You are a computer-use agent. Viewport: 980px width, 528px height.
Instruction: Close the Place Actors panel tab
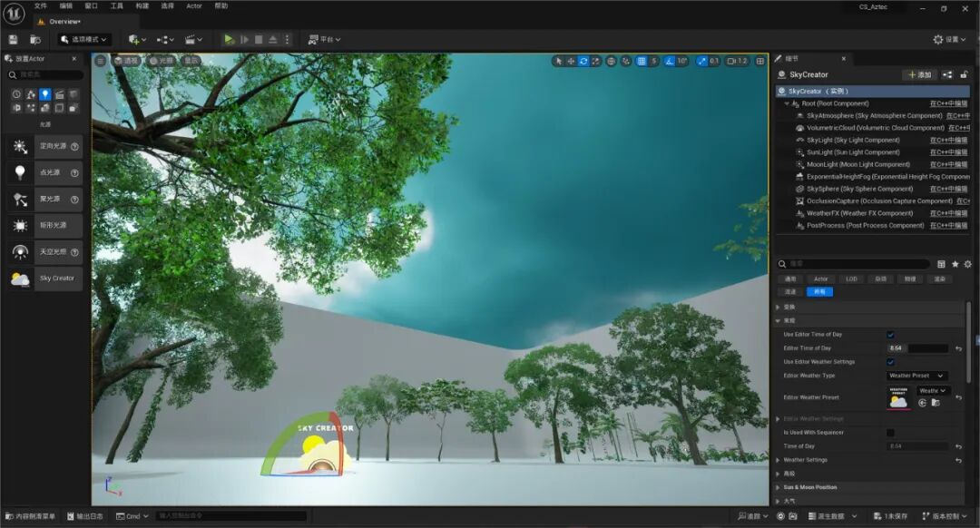73,59
